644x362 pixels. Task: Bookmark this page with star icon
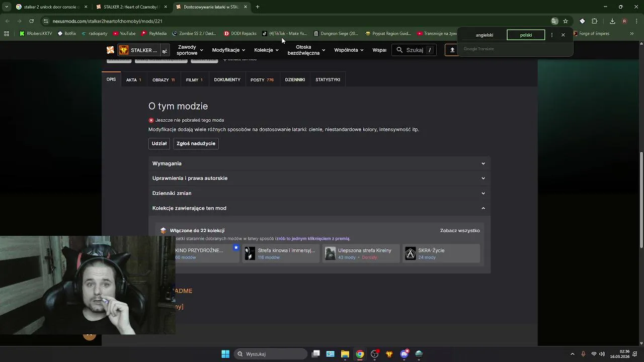(566, 21)
